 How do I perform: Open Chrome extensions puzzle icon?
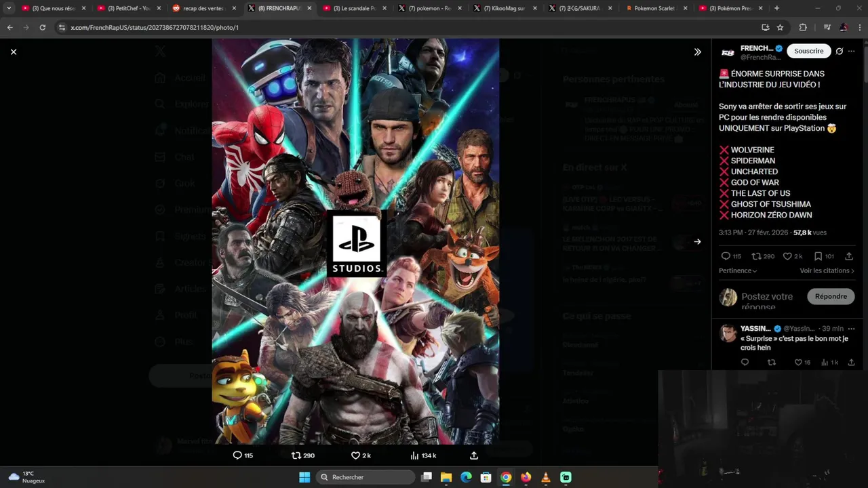click(804, 27)
